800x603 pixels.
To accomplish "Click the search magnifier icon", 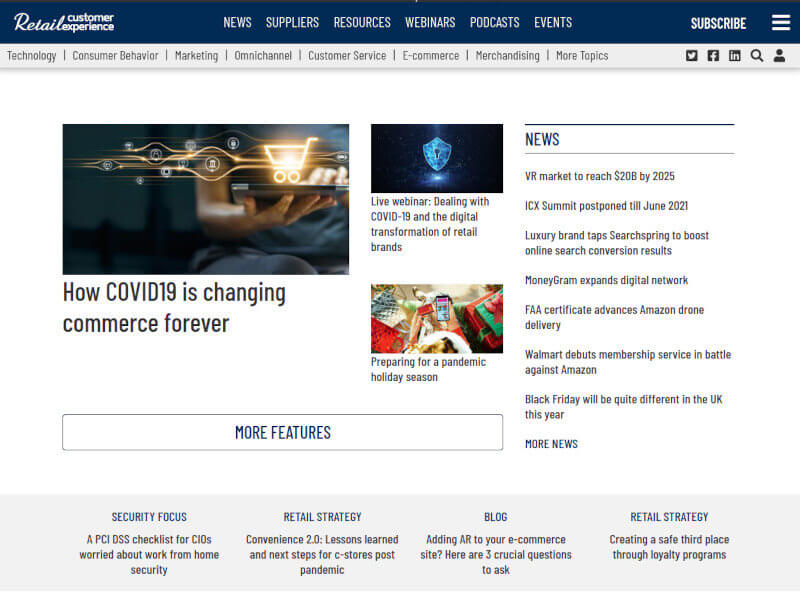I will [757, 56].
